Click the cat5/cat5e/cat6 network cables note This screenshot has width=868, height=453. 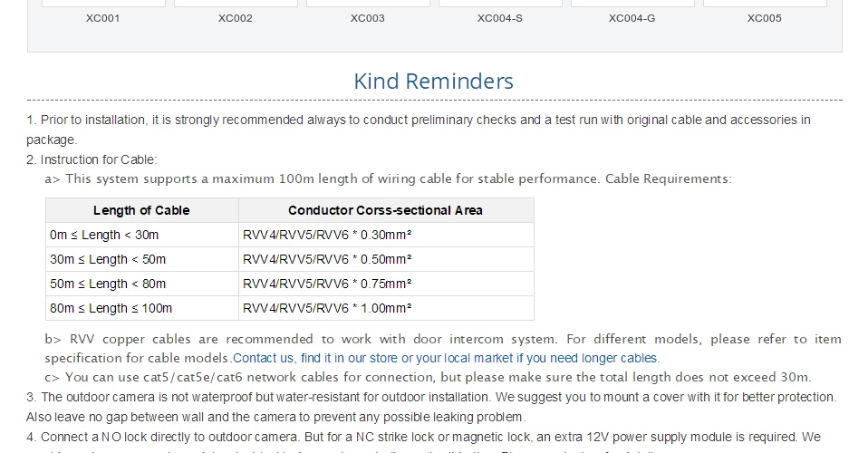[428, 377]
